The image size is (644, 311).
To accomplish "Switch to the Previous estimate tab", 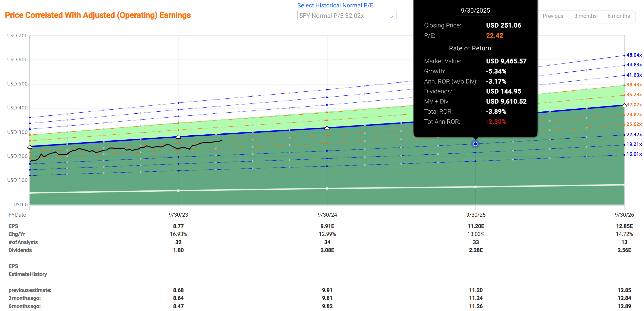I will [x=553, y=16].
